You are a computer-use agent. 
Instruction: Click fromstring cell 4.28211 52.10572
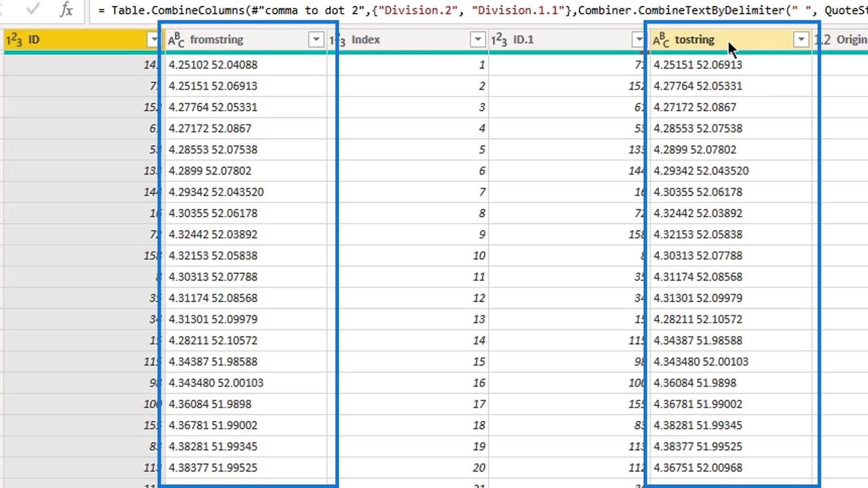pyautogui.click(x=245, y=341)
